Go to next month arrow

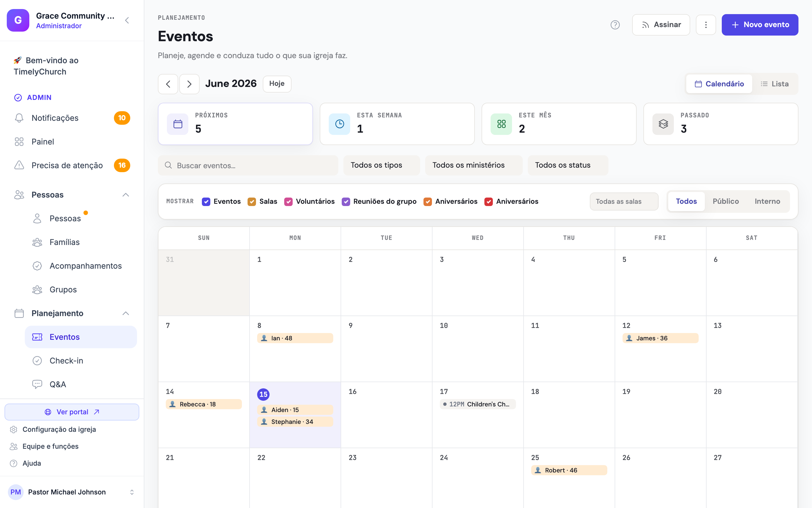189,84
